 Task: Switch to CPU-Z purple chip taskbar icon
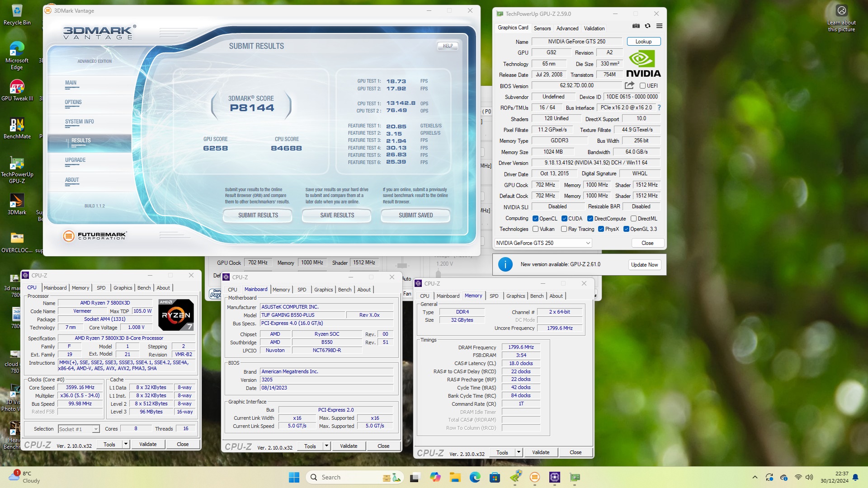click(x=555, y=477)
